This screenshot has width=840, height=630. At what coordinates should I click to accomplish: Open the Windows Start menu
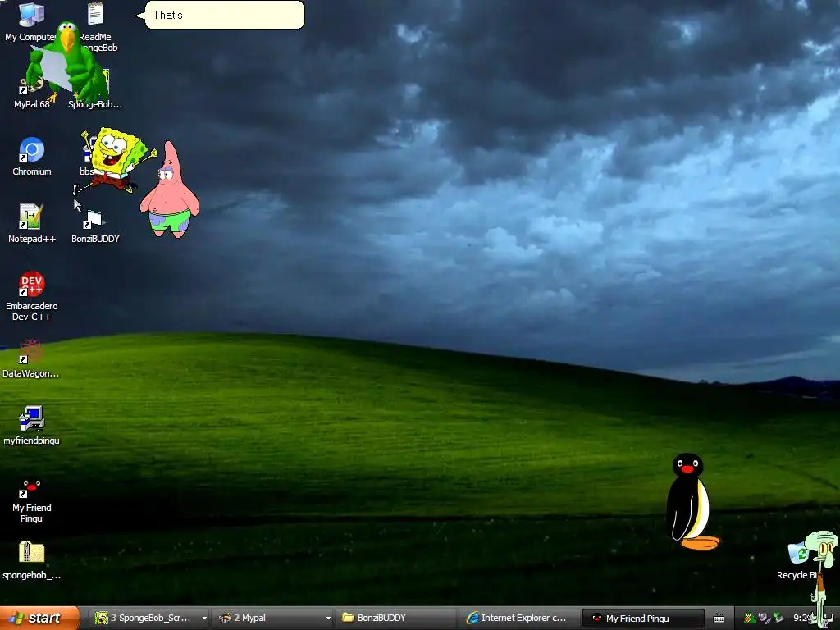[x=39, y=619]
